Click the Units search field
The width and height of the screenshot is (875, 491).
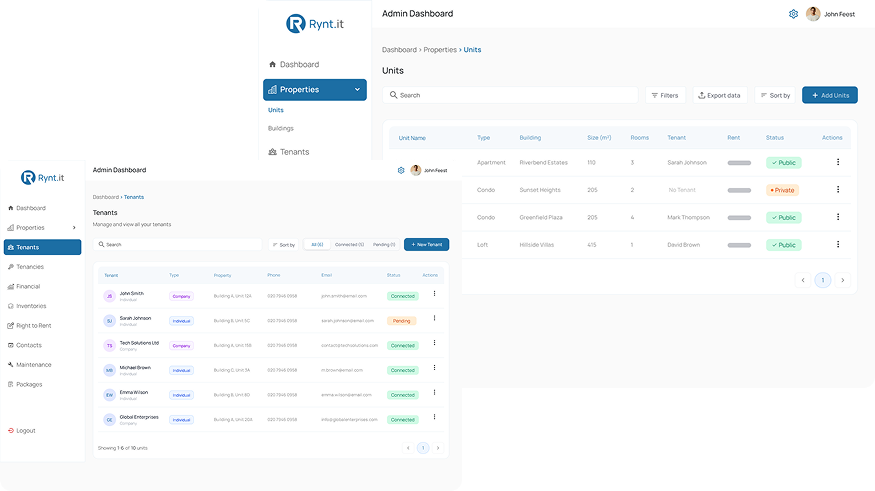[510, 95]
